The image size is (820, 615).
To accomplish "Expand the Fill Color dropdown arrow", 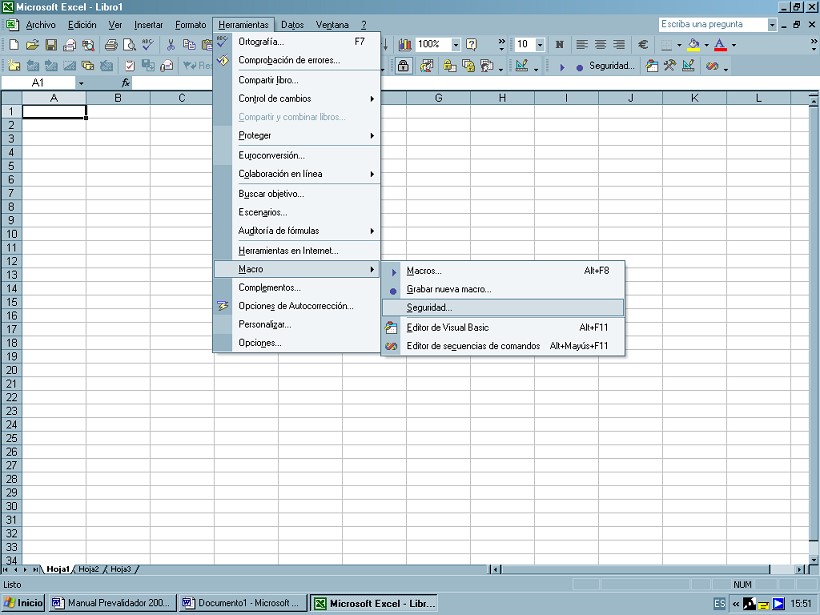I will [x=707, y=45].
